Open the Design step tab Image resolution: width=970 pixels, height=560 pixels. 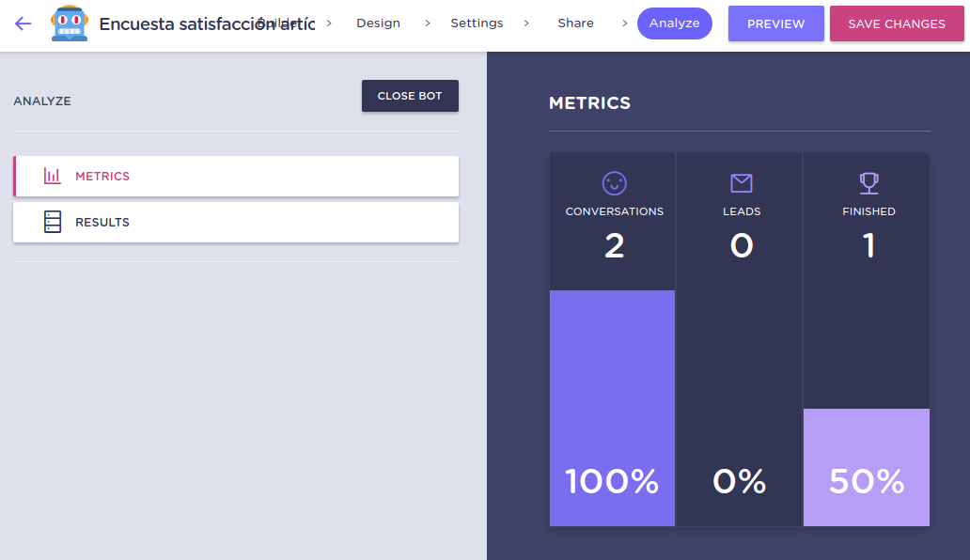378,23
